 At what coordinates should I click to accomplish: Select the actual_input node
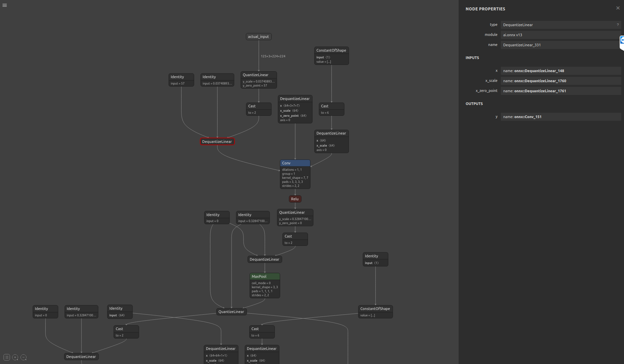(258, 37)
